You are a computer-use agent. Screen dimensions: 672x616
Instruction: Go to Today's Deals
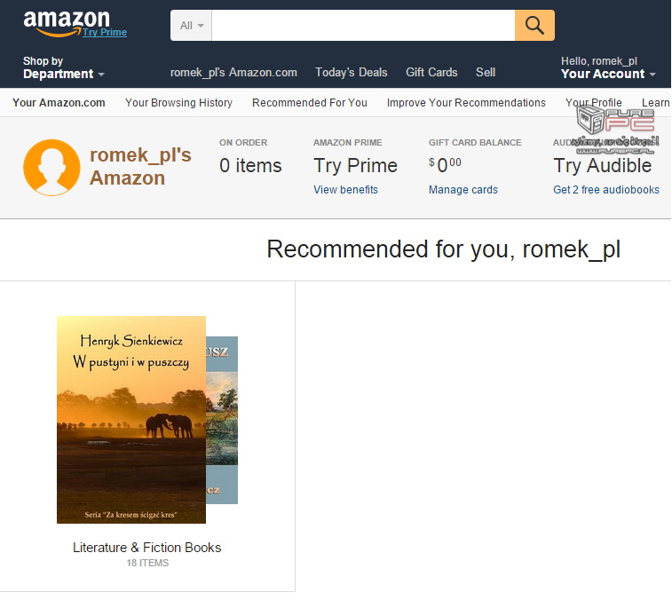point(351,73)
